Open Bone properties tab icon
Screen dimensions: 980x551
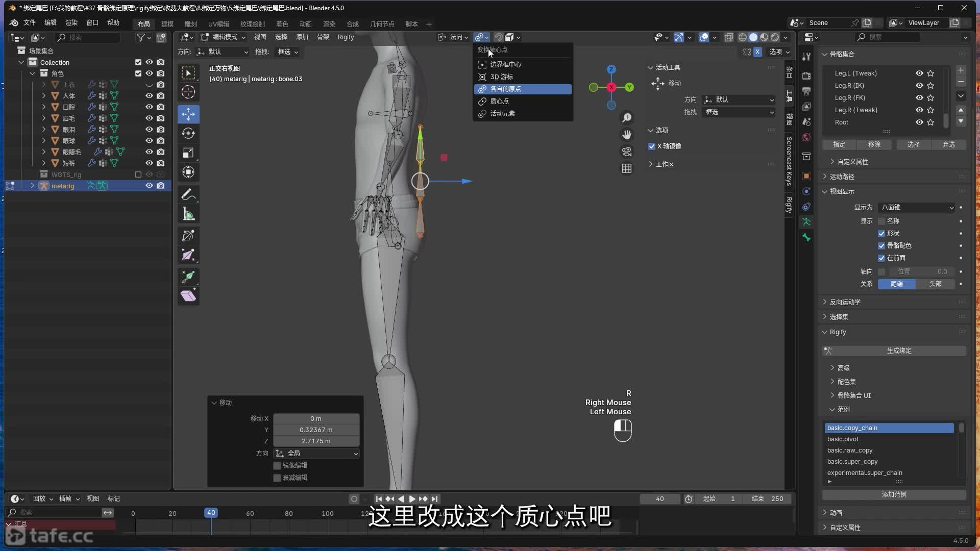(x=806, y=237)
